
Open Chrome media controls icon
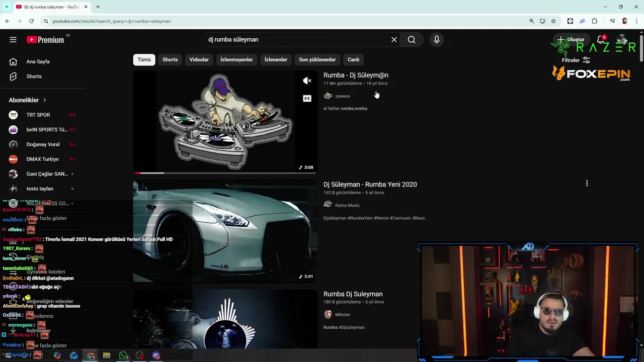pyautogui.click(x=612, y=21)
